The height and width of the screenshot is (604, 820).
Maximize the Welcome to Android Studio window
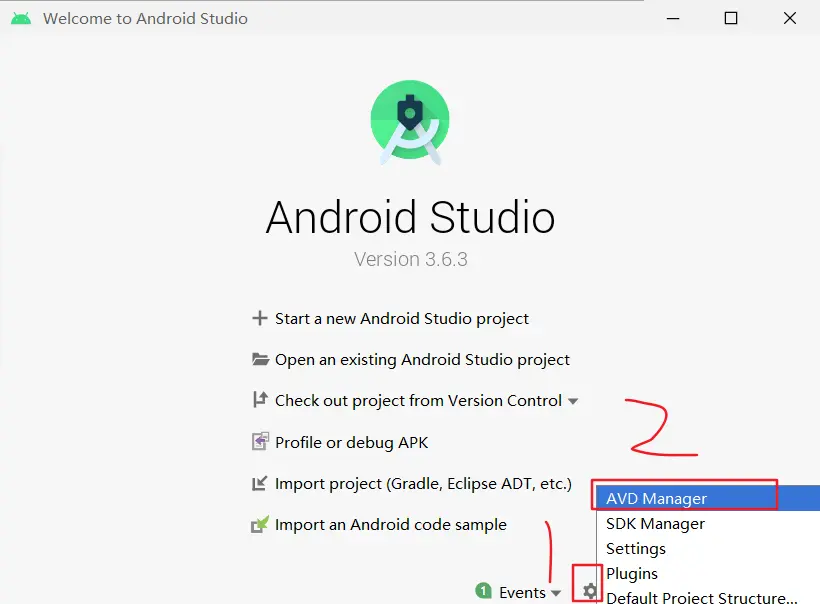click(731, 18)
